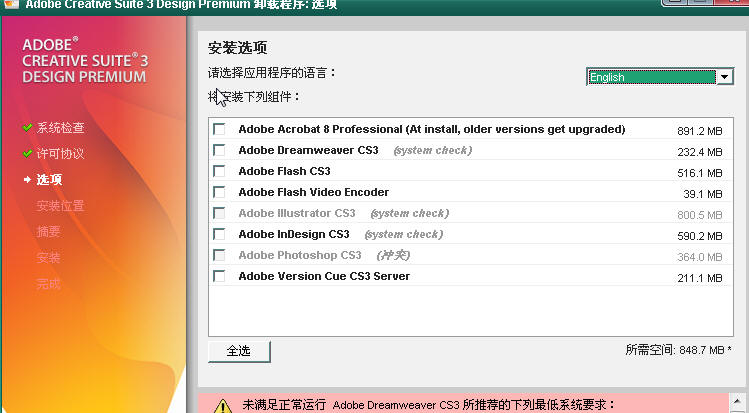
Task: Click the 364.0 MB size value
Action: (700, 257)
